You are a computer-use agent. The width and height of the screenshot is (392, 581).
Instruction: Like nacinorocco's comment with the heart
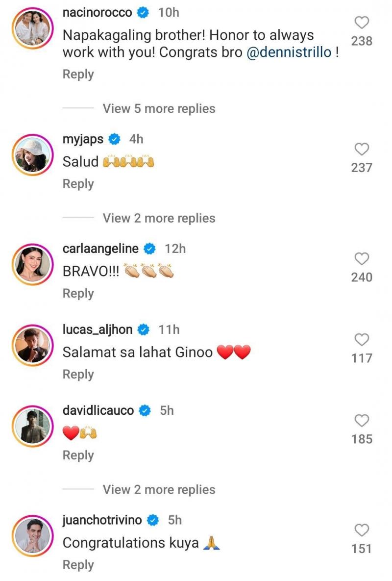362,23
